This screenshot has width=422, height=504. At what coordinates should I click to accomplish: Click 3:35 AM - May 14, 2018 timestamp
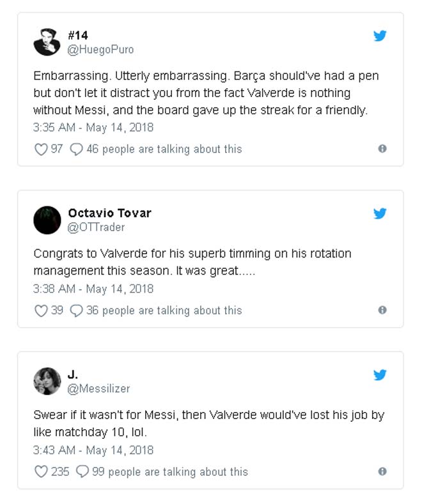[x=93, y=127]
